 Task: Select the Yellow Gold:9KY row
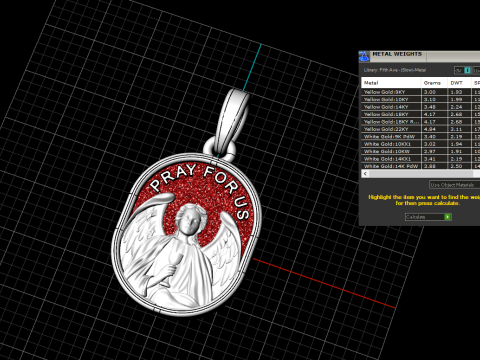421,92
